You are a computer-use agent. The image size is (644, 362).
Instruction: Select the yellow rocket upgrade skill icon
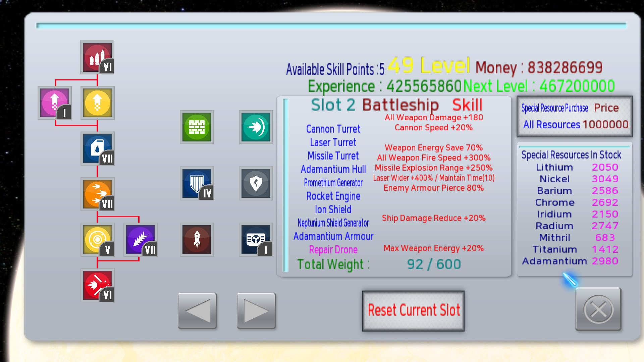[x=97, y=103]
